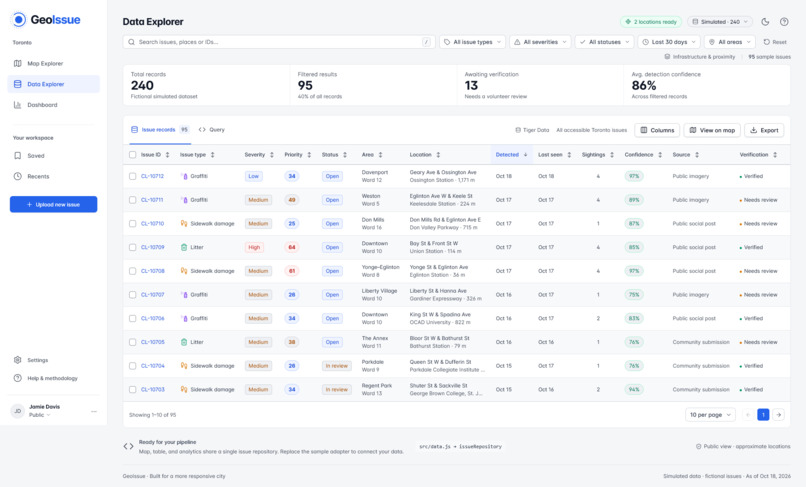Check the row CL-10712 checkbox
Viewport: 806px width, 487px height.
(x=132, y=176)
